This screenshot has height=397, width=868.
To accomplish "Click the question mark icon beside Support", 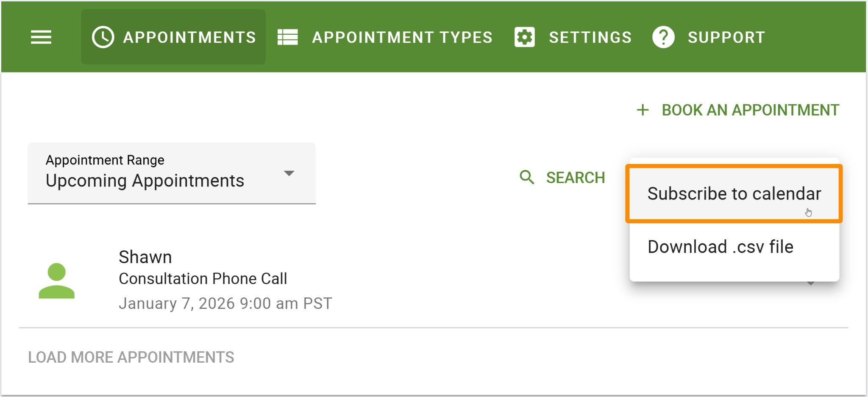I will [x=663, y=37].
